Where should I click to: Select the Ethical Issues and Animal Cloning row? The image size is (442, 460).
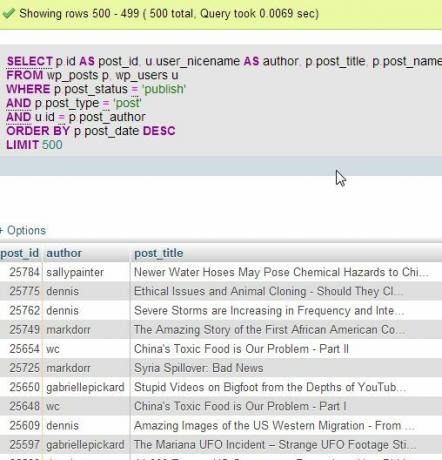click(221, 291)
